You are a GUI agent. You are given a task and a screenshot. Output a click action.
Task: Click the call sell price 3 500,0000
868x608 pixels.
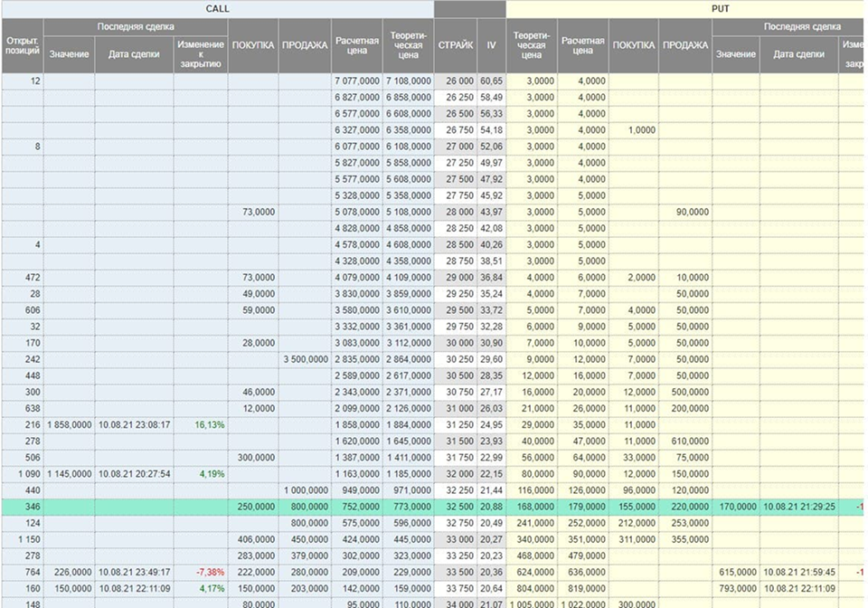(x=305, y=360)
